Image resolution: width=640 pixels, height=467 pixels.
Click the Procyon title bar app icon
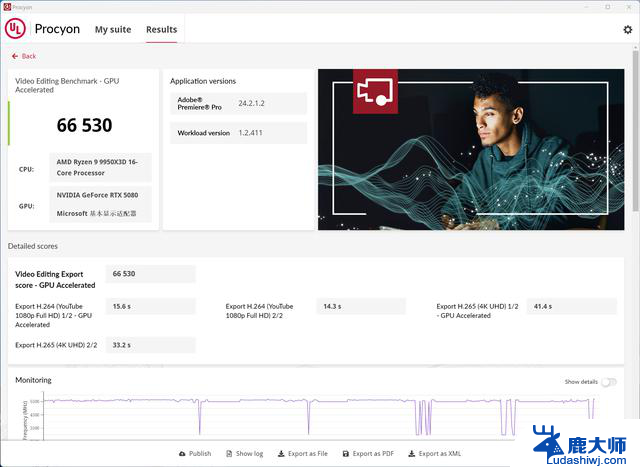7,7
